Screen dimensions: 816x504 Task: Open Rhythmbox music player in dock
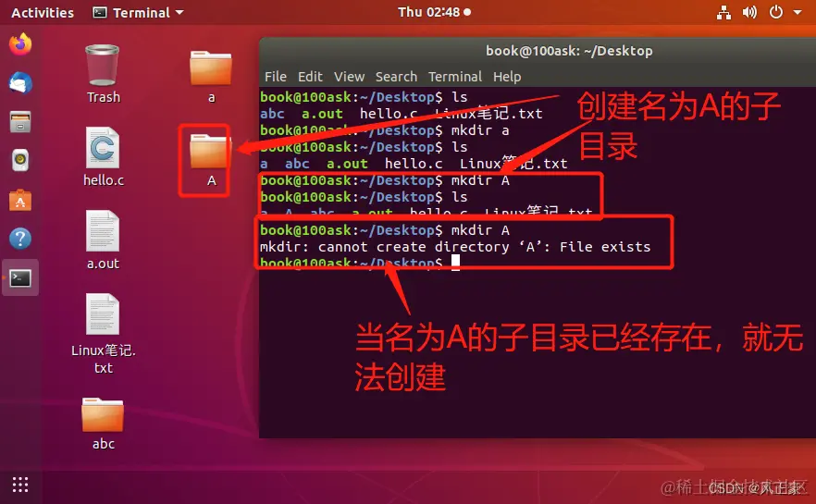click(20, 161)
